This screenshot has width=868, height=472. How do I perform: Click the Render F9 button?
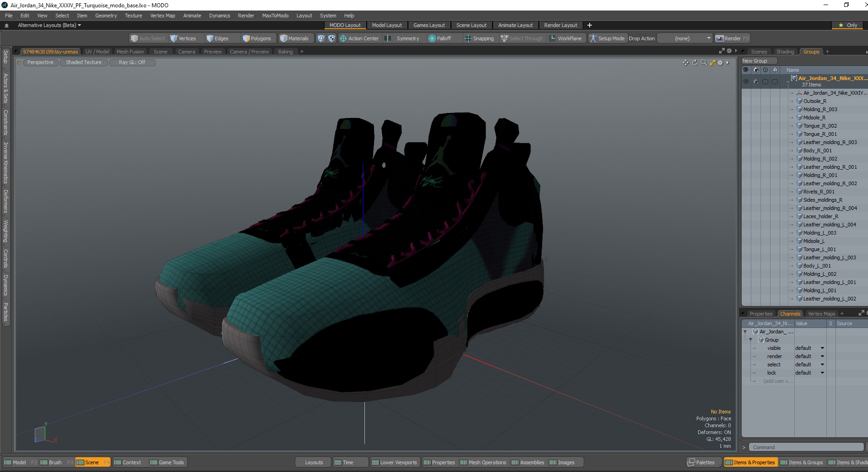click(732, 38)
